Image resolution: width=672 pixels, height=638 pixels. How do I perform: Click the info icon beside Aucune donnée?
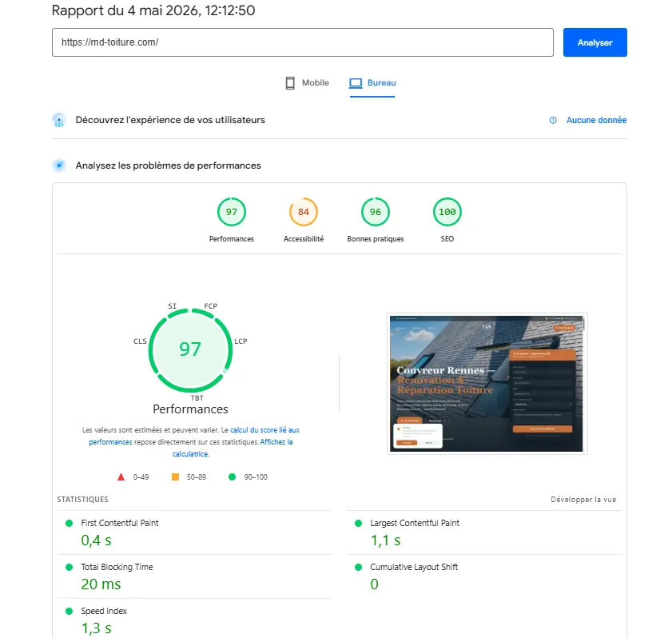(553, 120)
